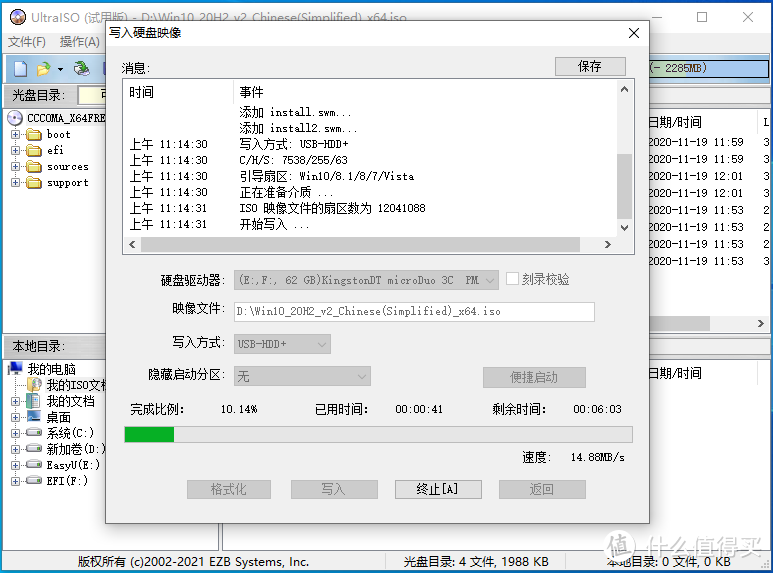Select the sources folder icon

(x=34, y=167)
